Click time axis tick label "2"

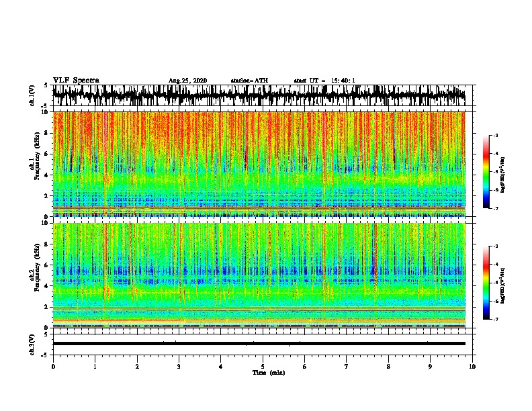[137, 367]
